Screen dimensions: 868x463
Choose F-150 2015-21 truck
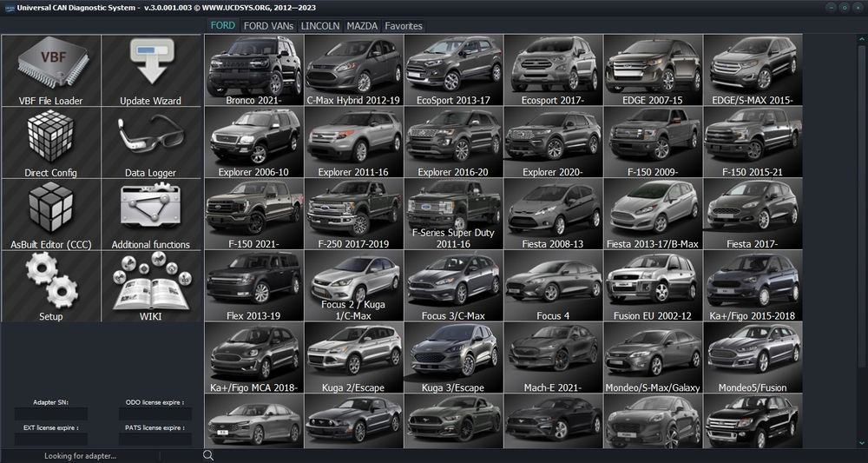pos(753,142)
